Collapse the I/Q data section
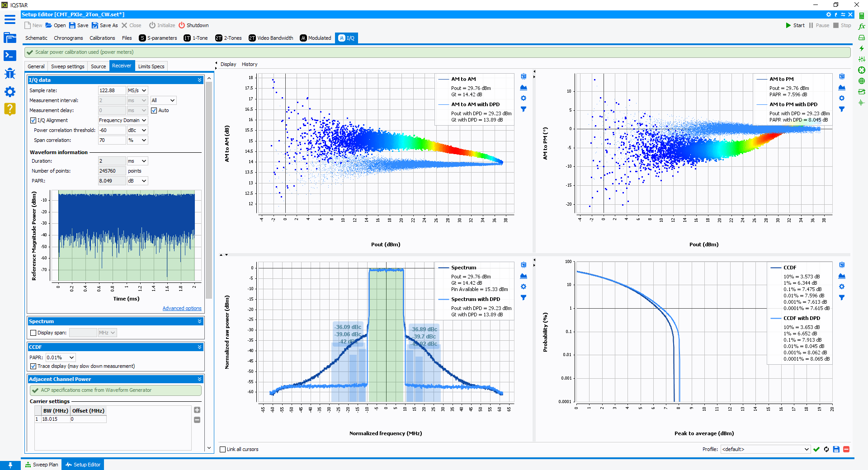This screenshot has height=470, width=868. [199, 80]
